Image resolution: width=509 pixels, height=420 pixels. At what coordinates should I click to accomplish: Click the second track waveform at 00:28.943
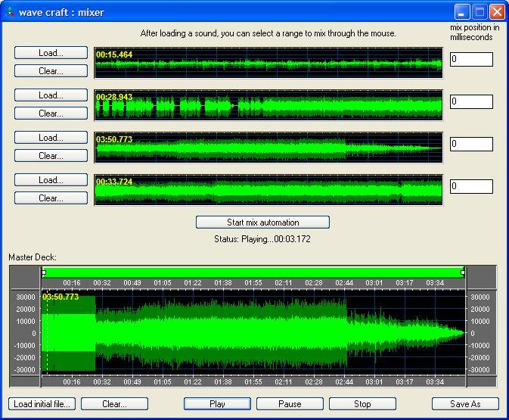tap(268, 105)
